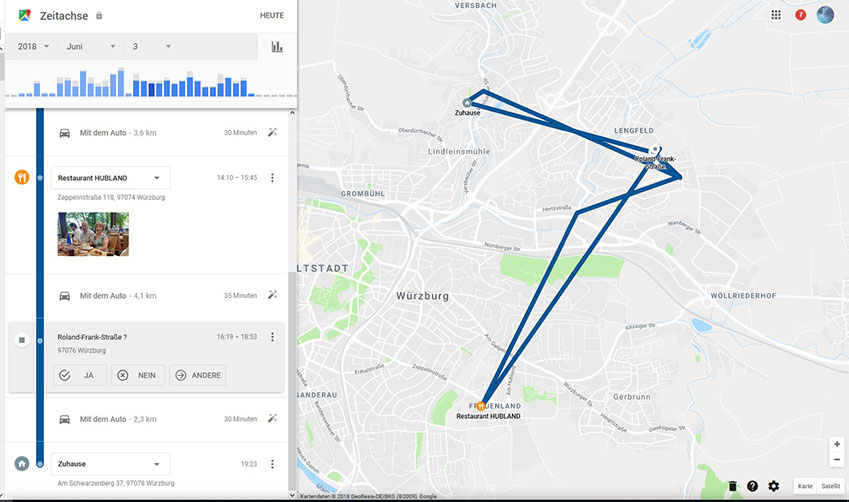
Task: Click address Am Schwarzenberg 37, 97078 Würzburg
Action: [116, 483]
